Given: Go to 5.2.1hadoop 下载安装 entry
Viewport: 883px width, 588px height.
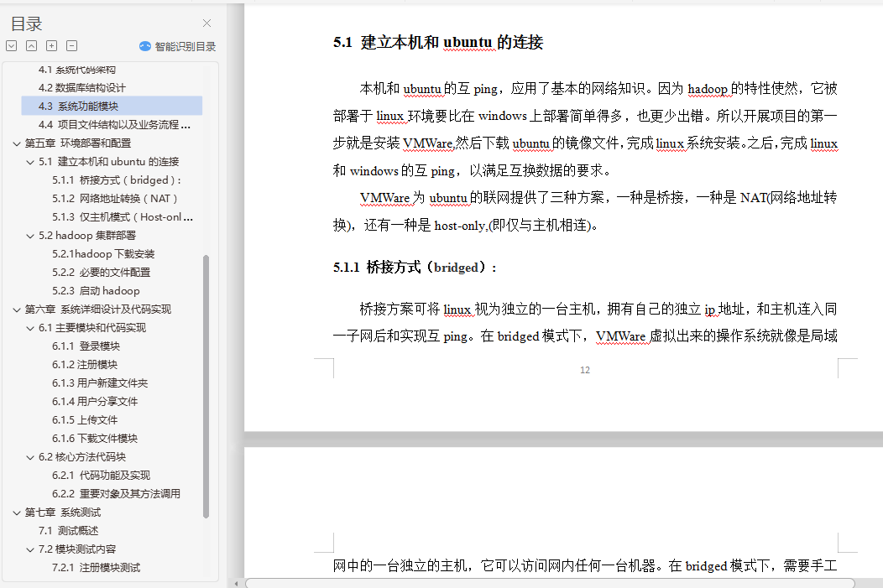Looking at the screenshot, I should point(103,254).
